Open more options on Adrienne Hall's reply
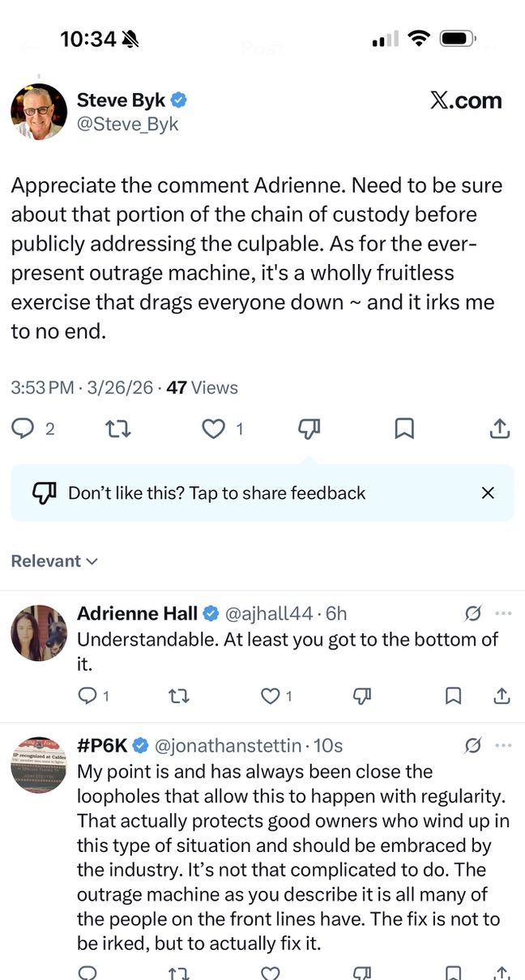 coord(503,612)
